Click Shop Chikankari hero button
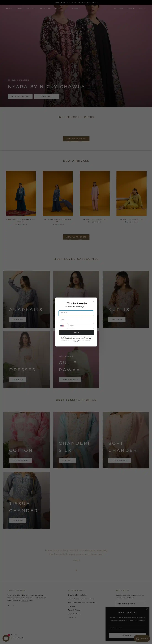 tap(20, 96)
